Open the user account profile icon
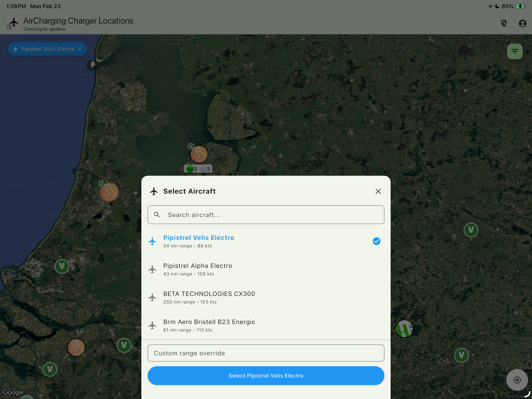532x399 pixels. coord(522,23)
